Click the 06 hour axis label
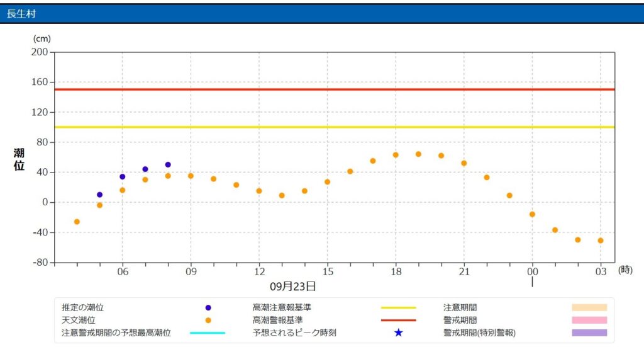 [x=123, y=272]
